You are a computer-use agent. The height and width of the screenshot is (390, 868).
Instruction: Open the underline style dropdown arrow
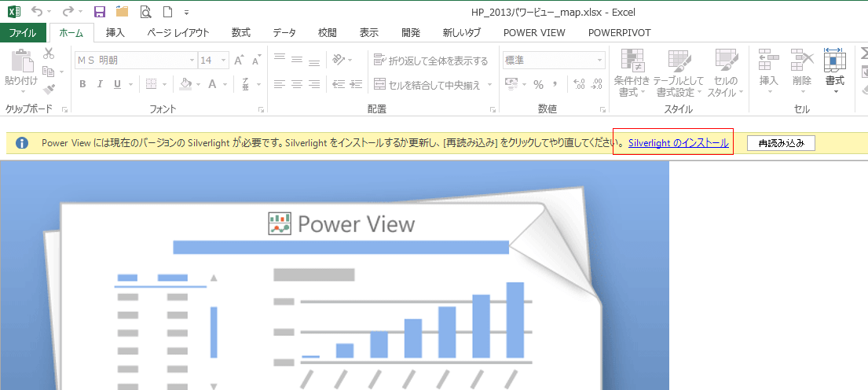[x=130, y=85]
